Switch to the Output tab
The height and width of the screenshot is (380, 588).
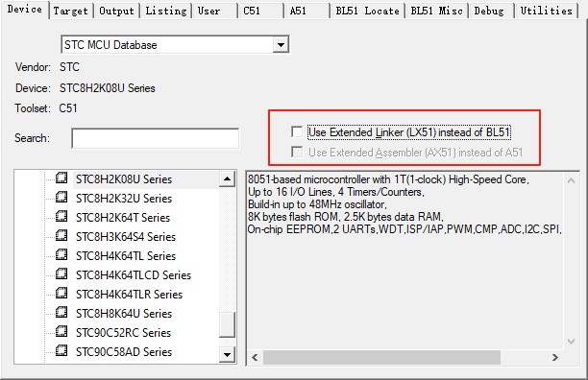116,11
